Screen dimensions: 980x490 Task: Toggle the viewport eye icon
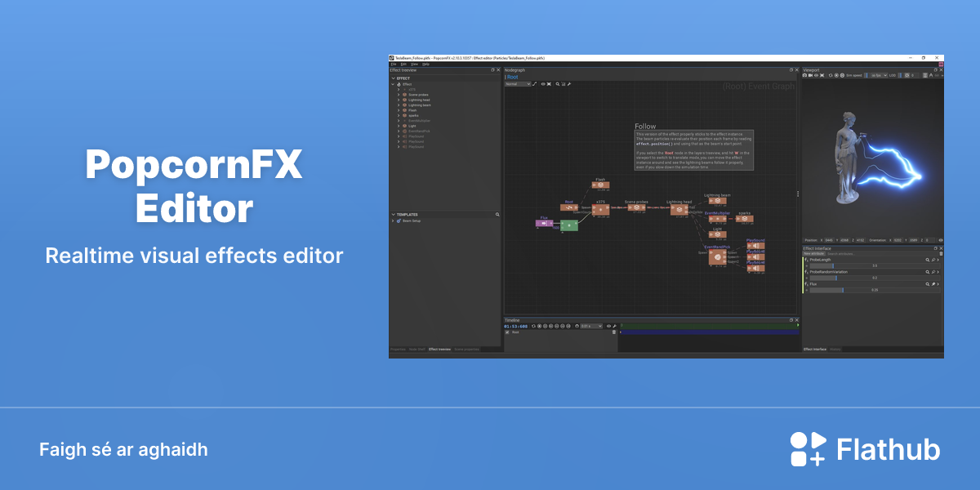[x=817, y=75]
